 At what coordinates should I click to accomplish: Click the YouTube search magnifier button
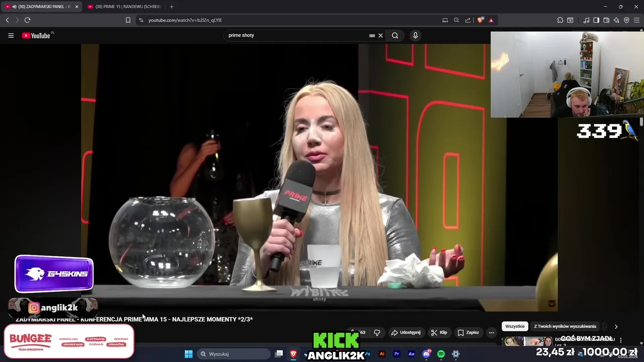395,35
